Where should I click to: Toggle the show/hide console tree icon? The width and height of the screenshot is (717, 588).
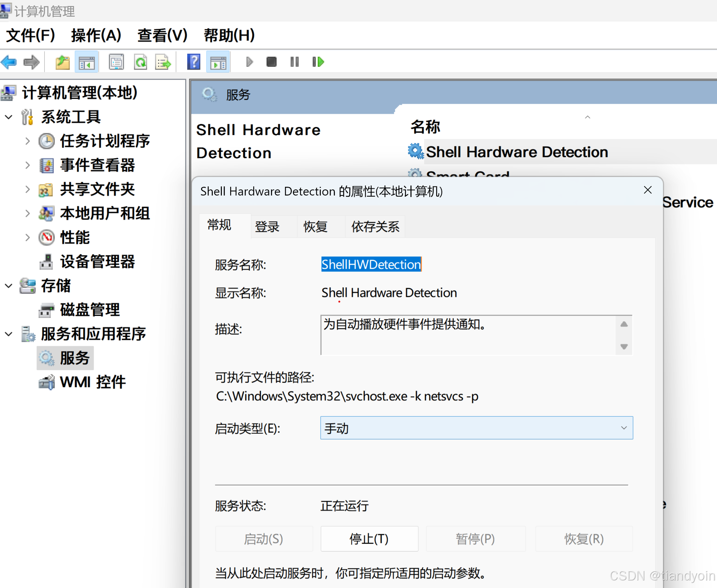point(87,62)
